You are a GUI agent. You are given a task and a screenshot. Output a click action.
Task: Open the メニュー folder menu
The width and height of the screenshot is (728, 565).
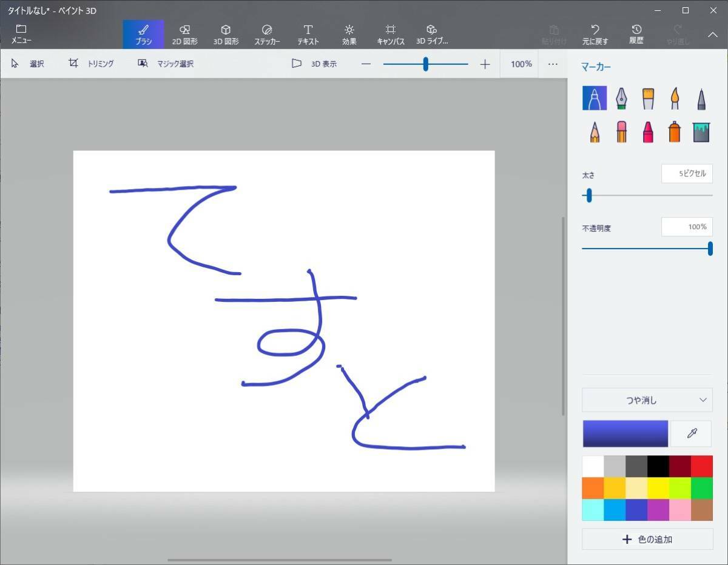tap(21, 35)
